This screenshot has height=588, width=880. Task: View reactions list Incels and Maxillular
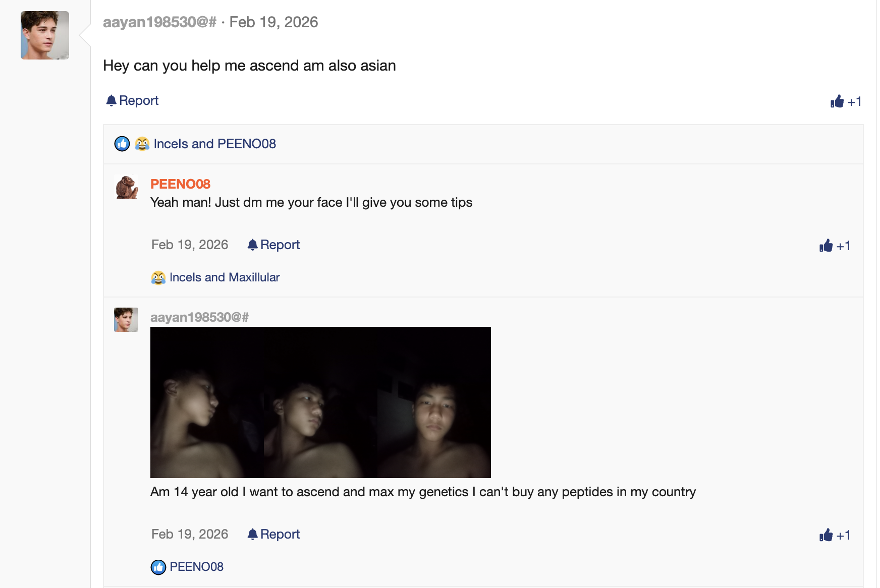point(224,277)
